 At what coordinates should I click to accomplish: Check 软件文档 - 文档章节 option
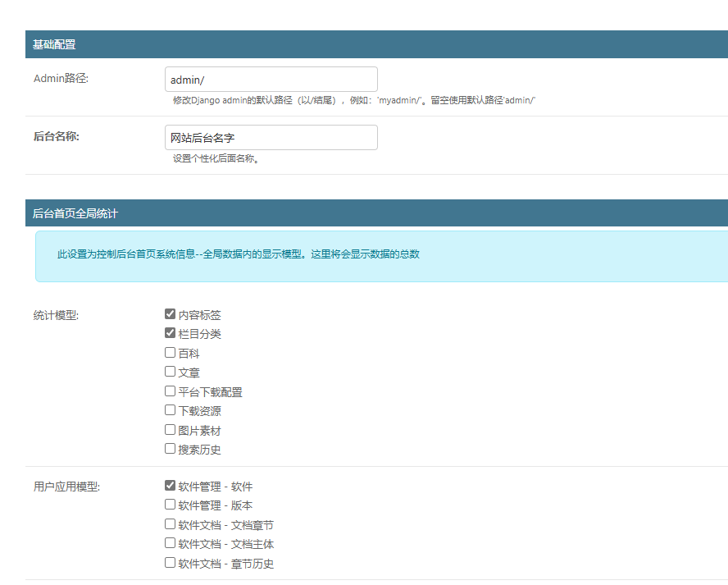[x=170, y=524]
